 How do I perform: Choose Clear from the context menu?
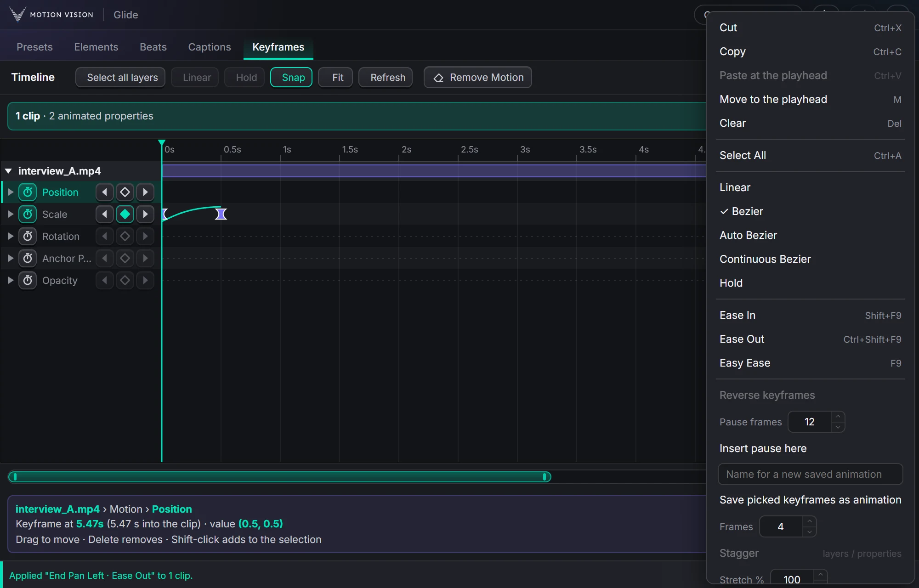(810, 123)
